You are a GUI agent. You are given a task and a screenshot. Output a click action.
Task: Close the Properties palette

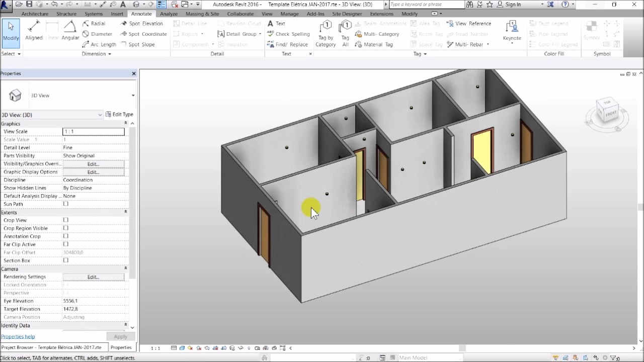point(133,73)
